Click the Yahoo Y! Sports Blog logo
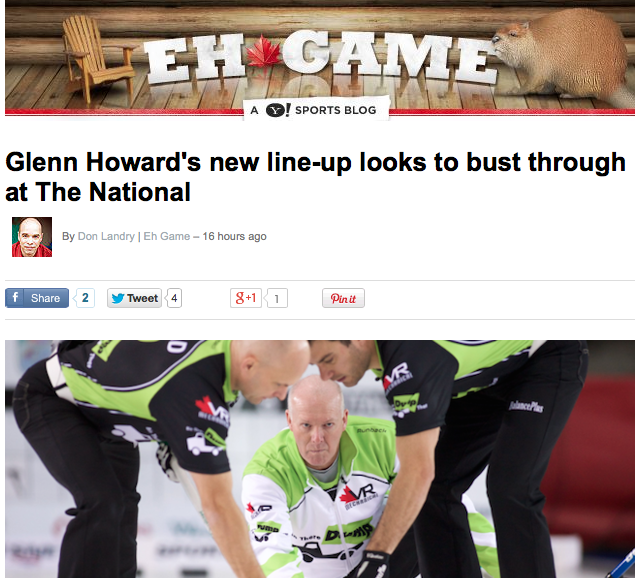This screenshot has width=641, height=578. point(316,110)
